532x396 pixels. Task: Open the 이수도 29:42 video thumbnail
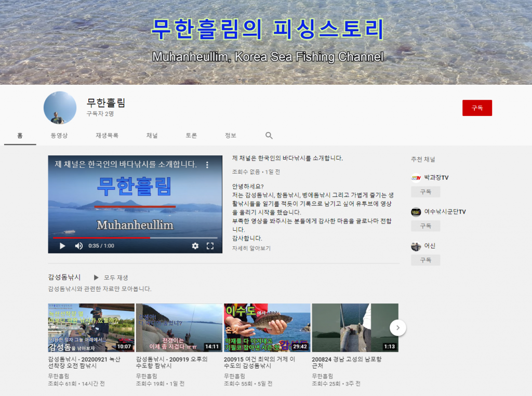point(267,328)
